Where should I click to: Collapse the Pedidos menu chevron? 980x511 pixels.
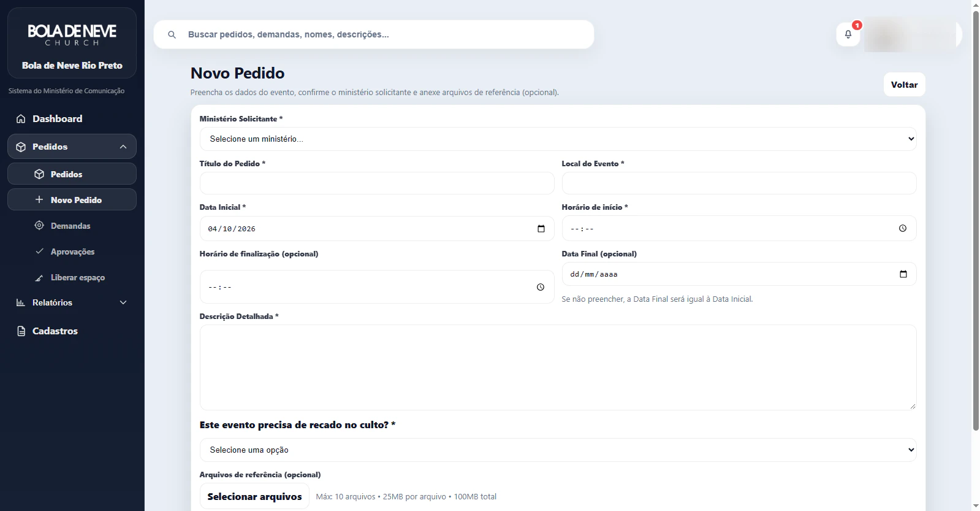click(x=123, y=147)
